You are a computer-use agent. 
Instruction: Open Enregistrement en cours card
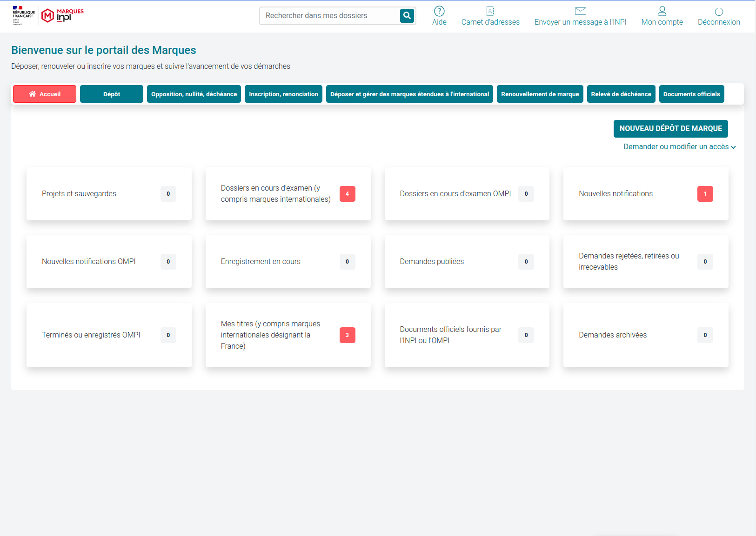coord(288,262)
